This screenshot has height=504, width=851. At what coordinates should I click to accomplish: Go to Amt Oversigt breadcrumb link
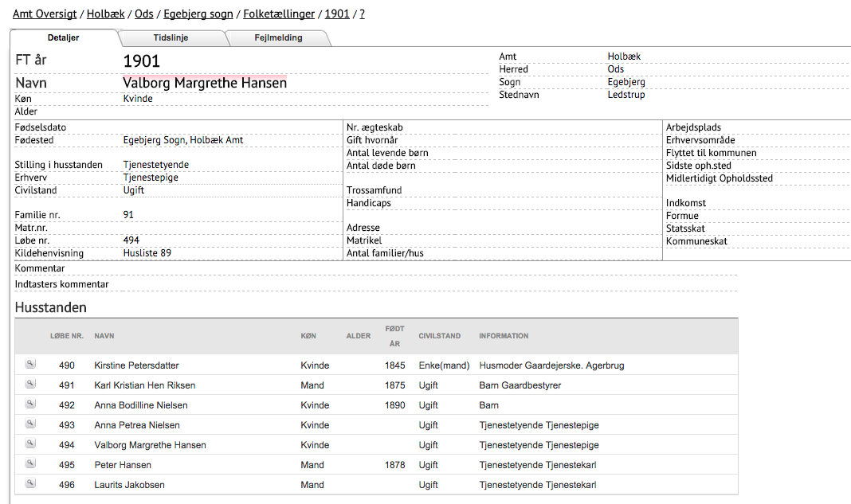45,14
